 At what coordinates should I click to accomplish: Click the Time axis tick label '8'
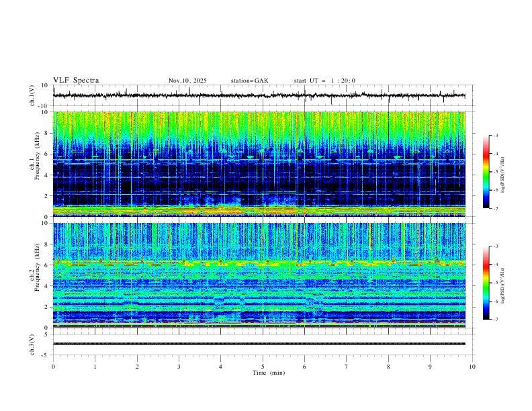(x=388, y=367)
